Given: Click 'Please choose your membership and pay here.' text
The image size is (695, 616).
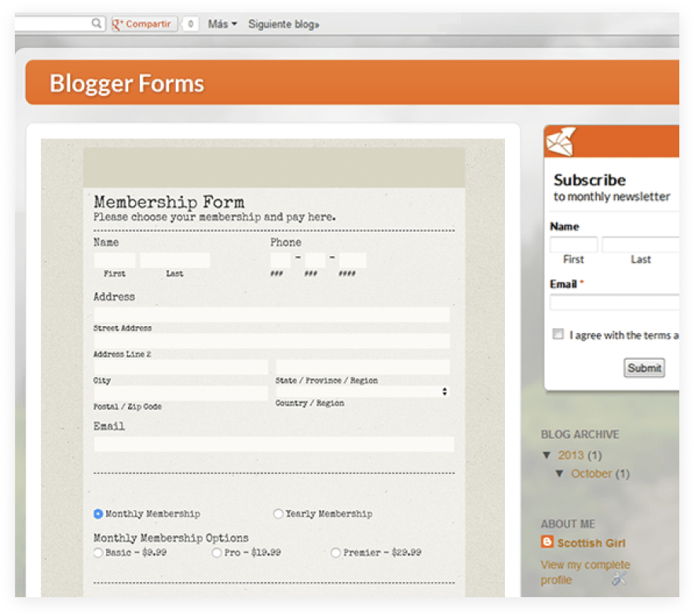Looking at the screenshot, I should click(214, 217).
